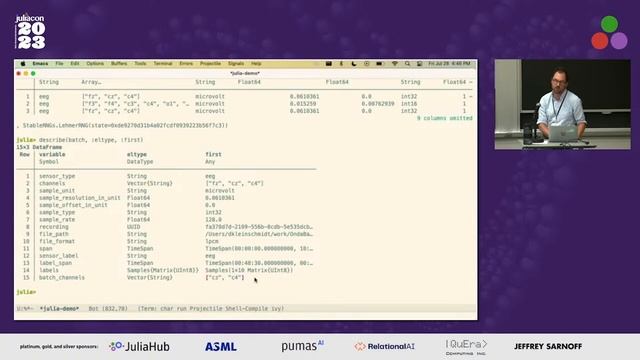Image resolution: width=640 pixels, height=360 pixels.
Task: Open Spotlight search magnifier icon
Action: (407, 64)
